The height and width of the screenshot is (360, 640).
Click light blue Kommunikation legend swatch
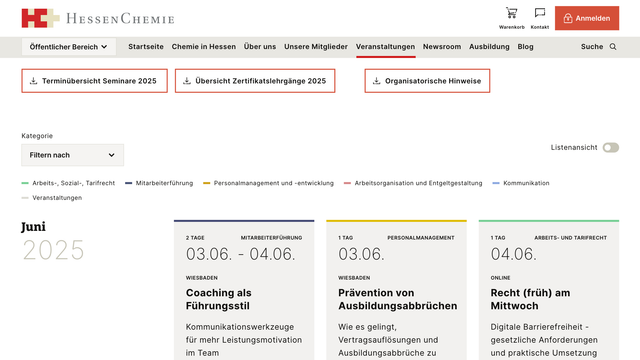click(x=496, y=183)
